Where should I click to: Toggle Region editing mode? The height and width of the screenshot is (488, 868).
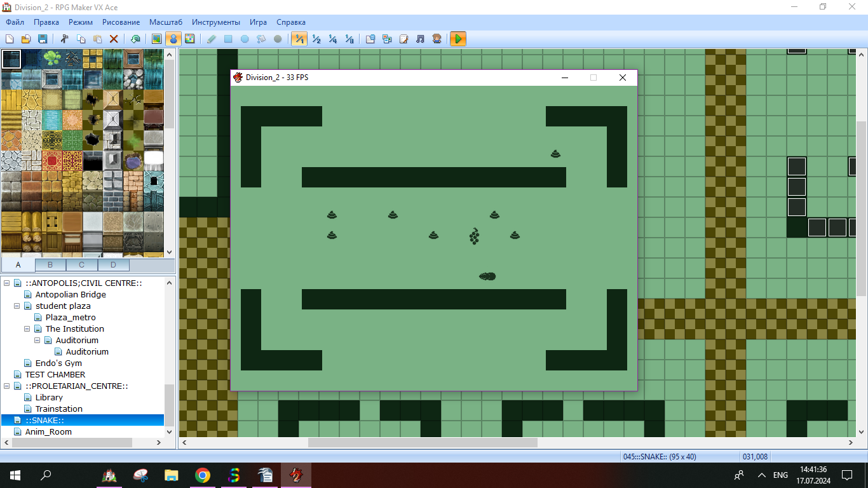coord(189,39)
